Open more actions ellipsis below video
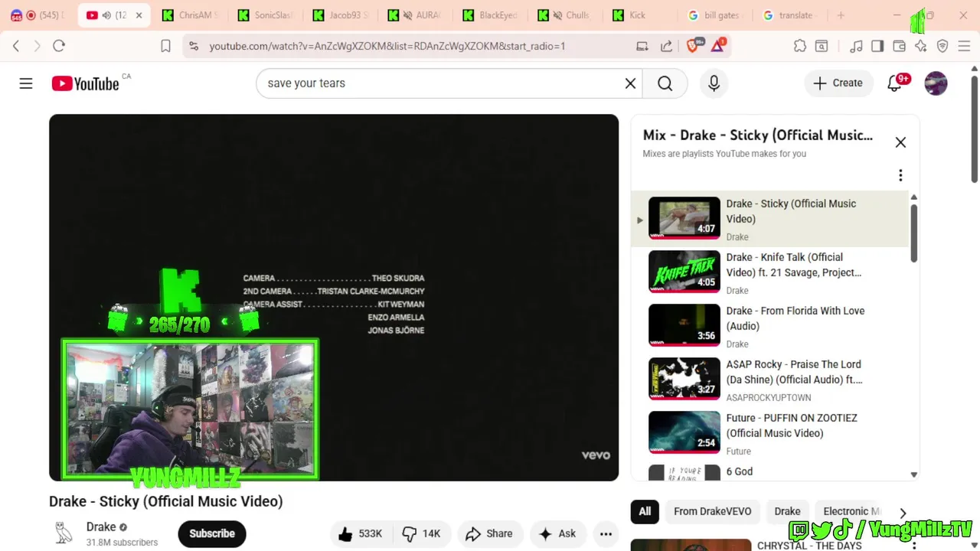 coord(606,534)
